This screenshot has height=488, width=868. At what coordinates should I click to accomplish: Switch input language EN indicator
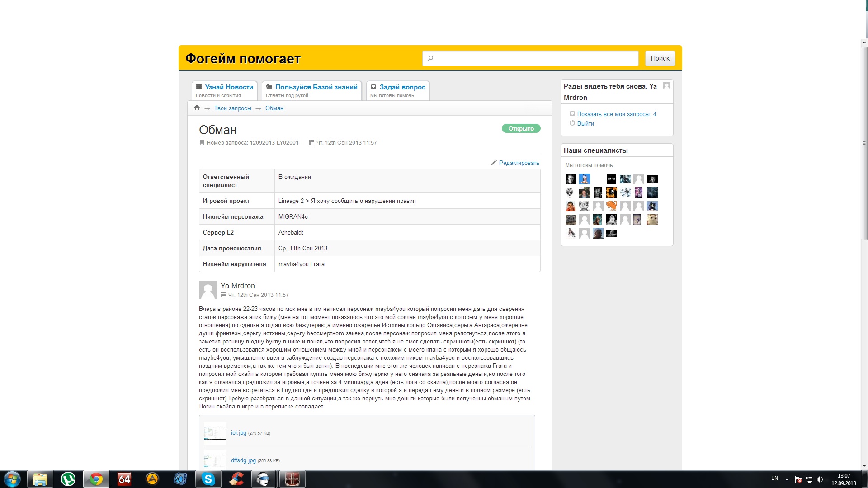pos(774,478)
